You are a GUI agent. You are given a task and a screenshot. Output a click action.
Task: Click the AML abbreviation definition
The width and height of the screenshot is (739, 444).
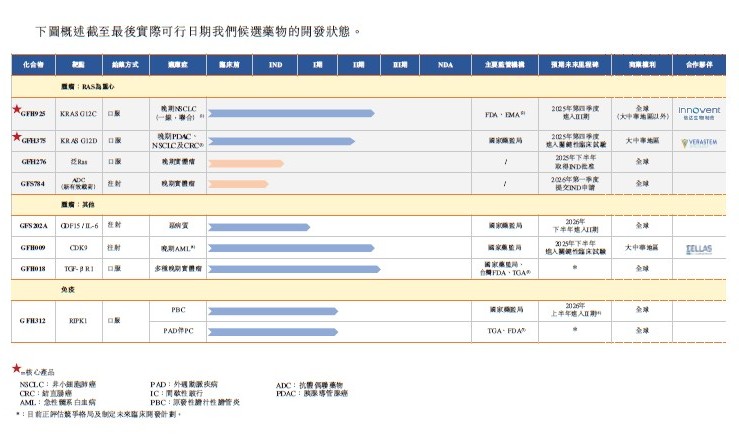[57, 403]
